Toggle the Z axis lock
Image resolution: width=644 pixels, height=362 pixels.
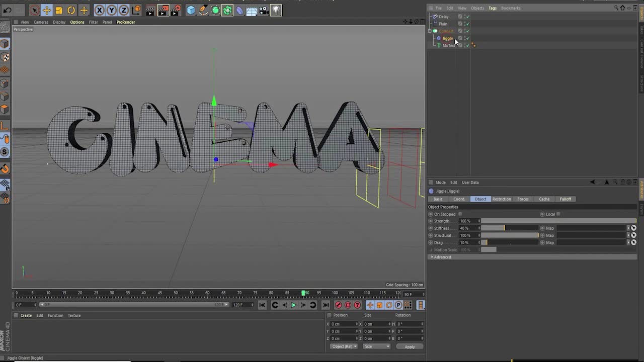coord(124,10)
